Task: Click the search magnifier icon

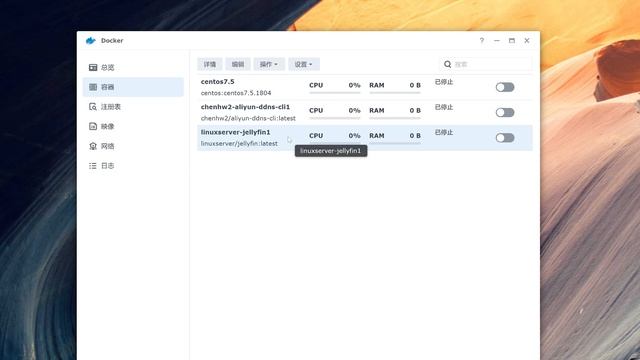Action: (447, 64)
